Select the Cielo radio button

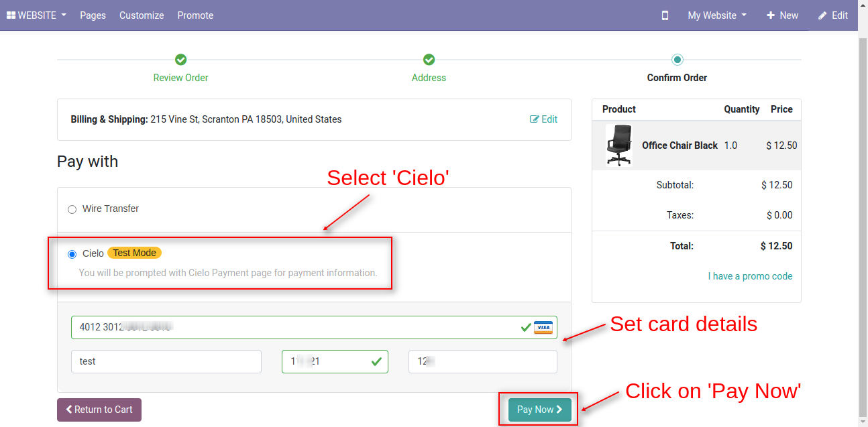[x=72, y=254]
